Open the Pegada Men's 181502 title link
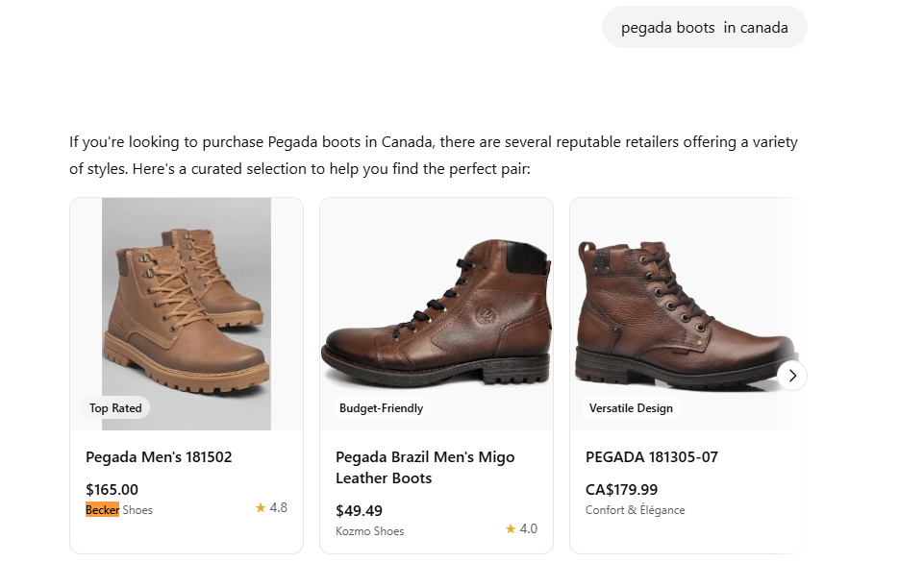 click(x=159, y=457)
